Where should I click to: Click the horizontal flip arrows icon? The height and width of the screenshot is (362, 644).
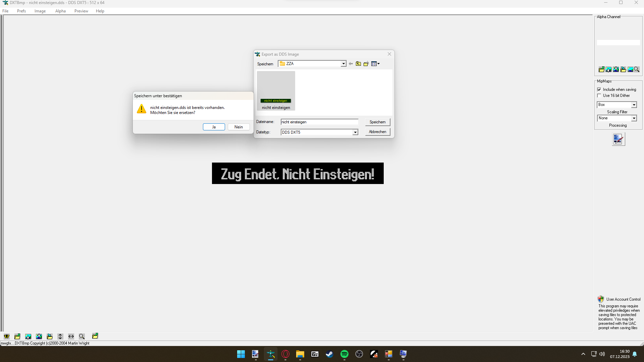[x=71, y=336]
